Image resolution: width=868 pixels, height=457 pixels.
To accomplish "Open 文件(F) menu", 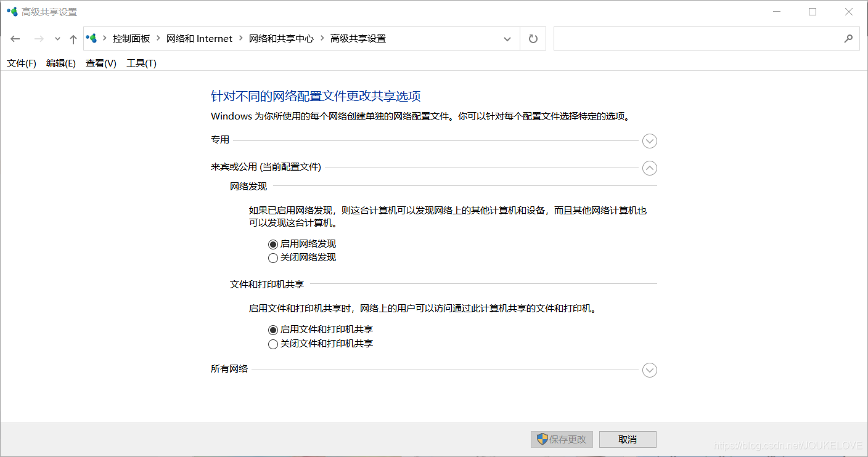I will coord(22,63).
